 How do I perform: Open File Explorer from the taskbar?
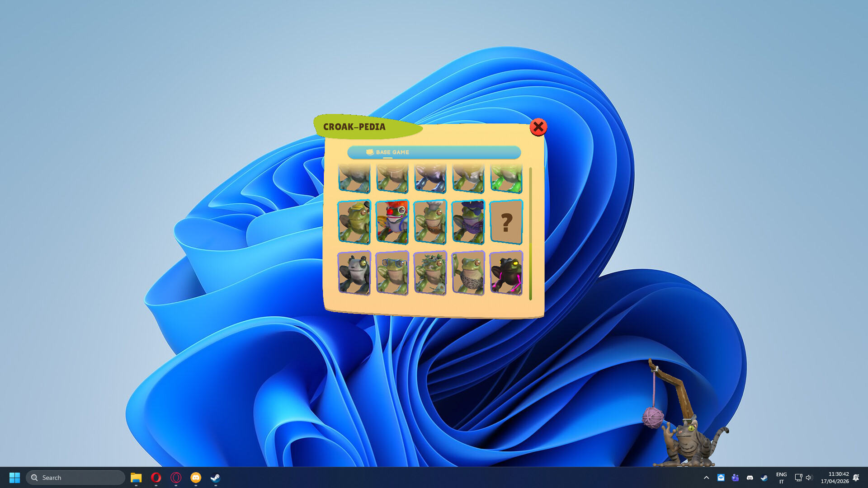click(x=136, y=478)
